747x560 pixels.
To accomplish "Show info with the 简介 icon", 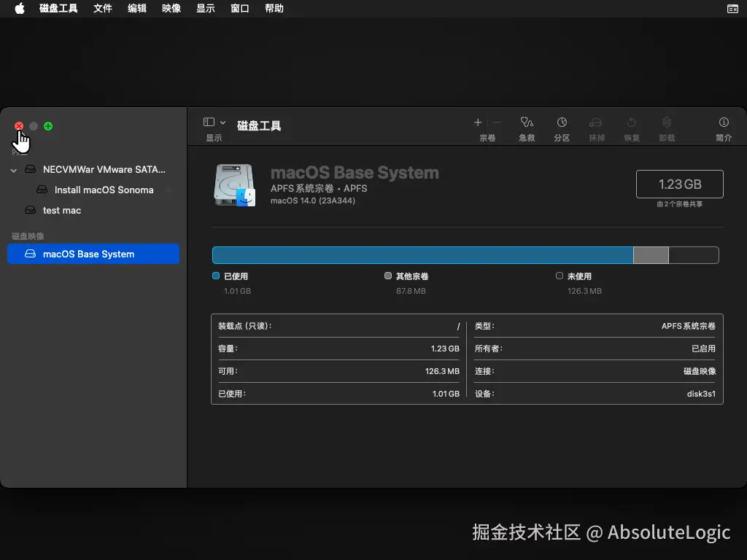I will 724,122.
